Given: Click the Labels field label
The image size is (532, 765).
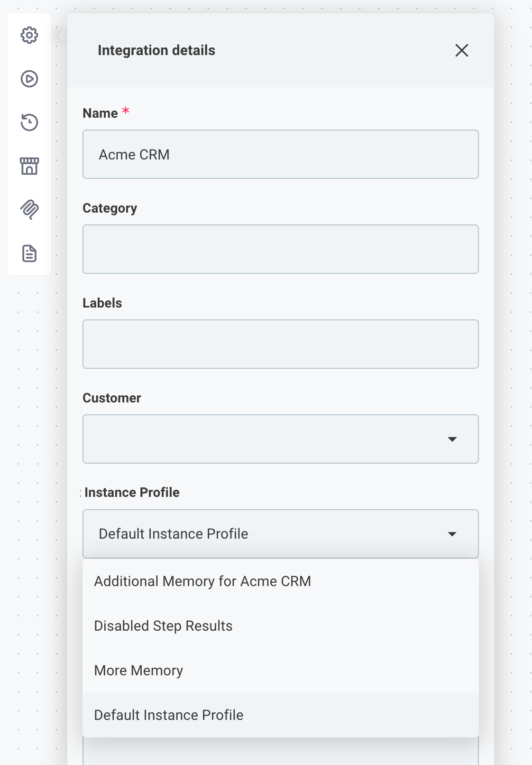Looking at the screenshot, I should click(x=102, y=303).
